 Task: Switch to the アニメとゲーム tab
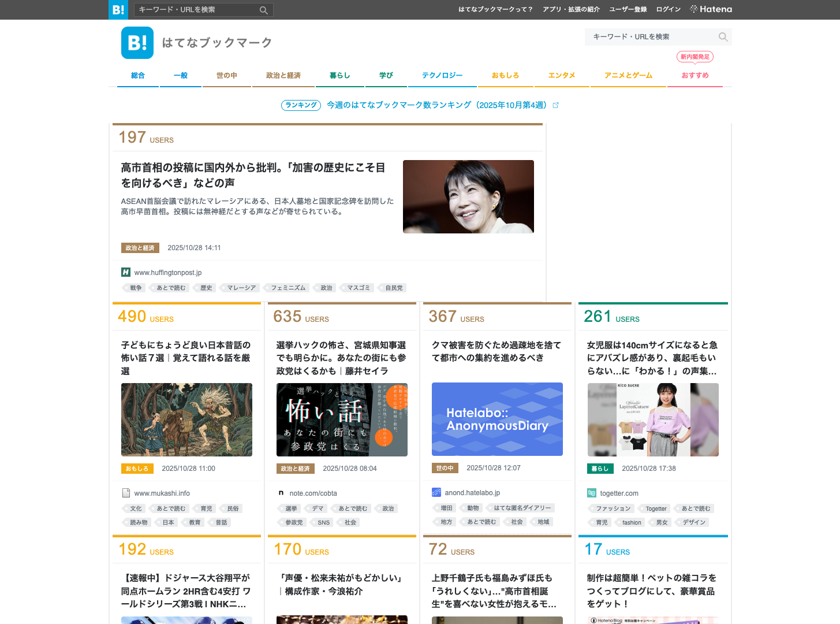628,75
